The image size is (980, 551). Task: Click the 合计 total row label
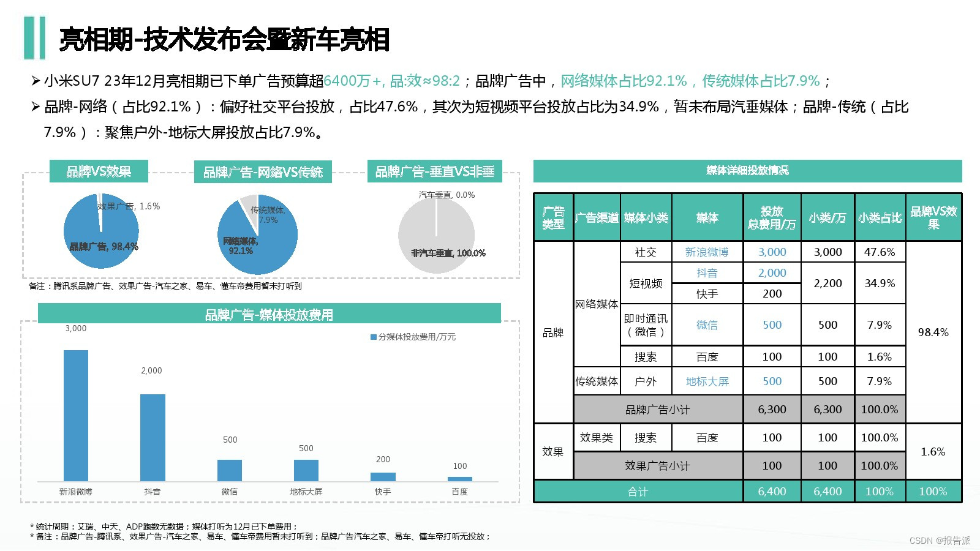[638, 492]
